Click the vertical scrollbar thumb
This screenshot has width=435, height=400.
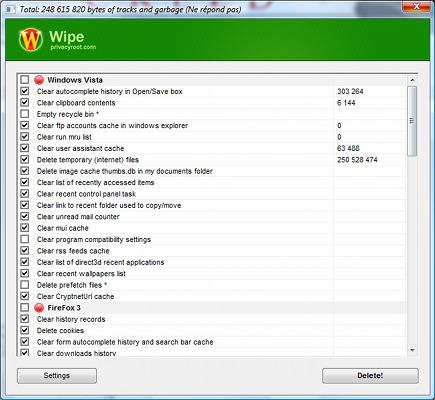412,121
